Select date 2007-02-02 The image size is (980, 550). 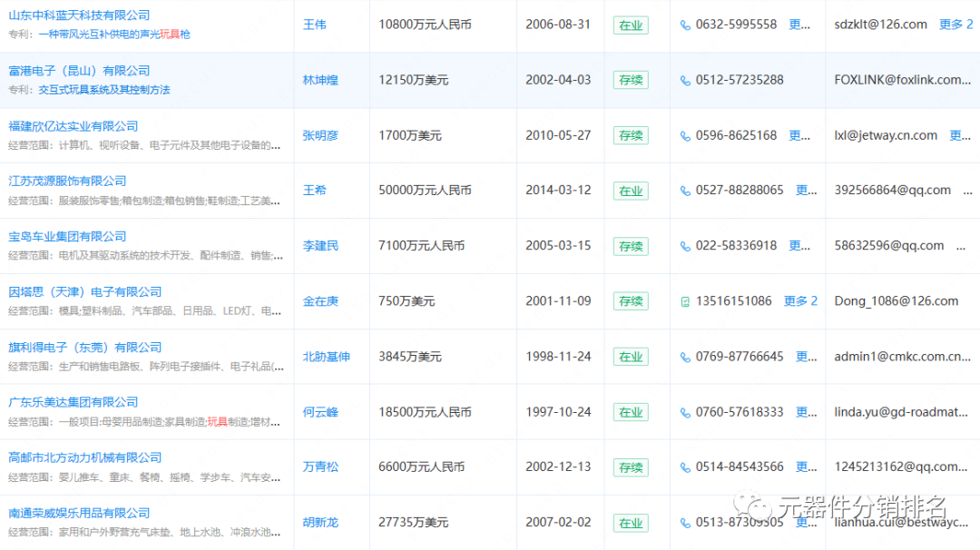[x=558, y=522]
